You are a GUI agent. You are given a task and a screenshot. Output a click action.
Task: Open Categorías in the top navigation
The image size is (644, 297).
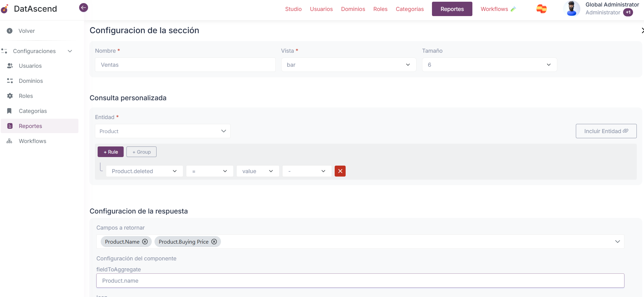pos(410,9)
